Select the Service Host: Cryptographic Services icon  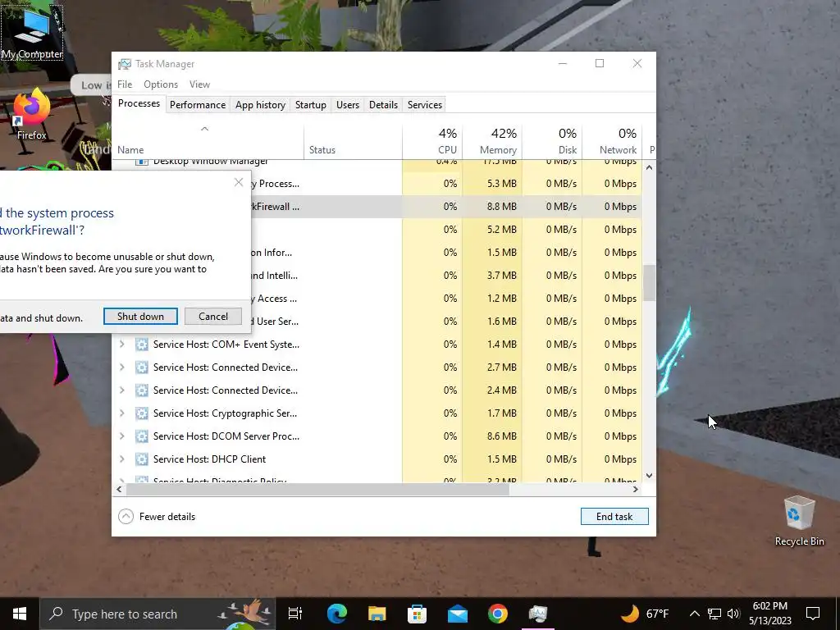(141, 413)
